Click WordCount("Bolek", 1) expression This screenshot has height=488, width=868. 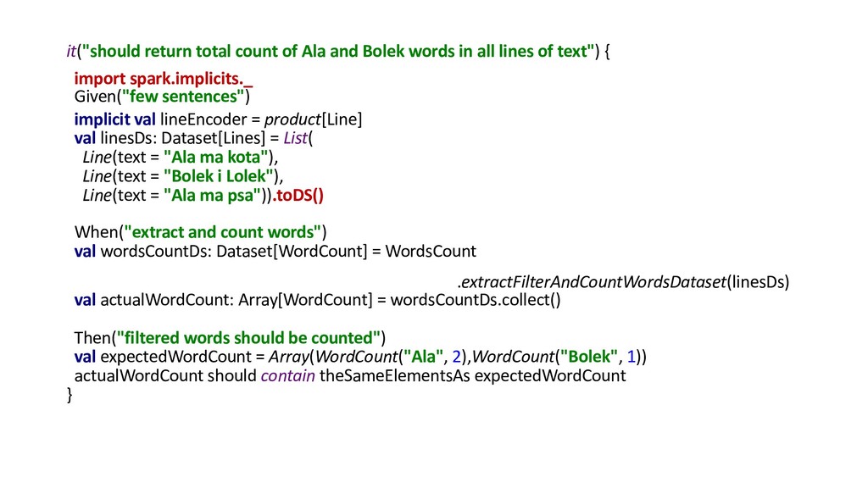pyautogui.click(x=557, y=357)
